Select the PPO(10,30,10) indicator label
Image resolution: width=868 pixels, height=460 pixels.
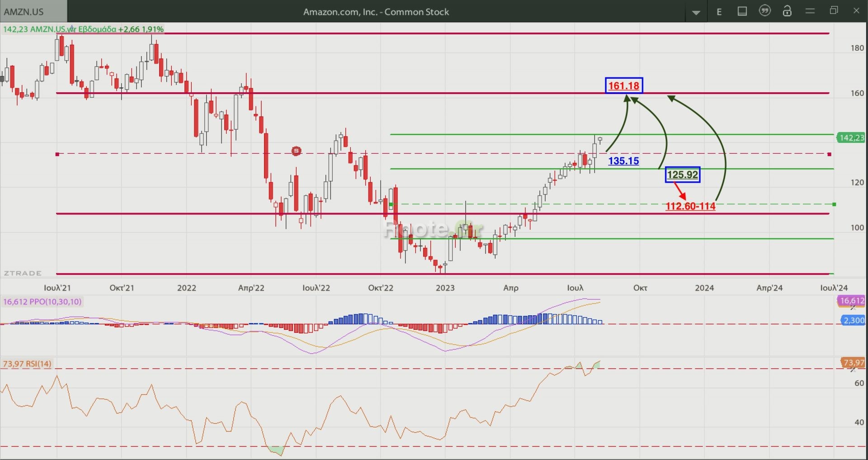pos(42,302)
